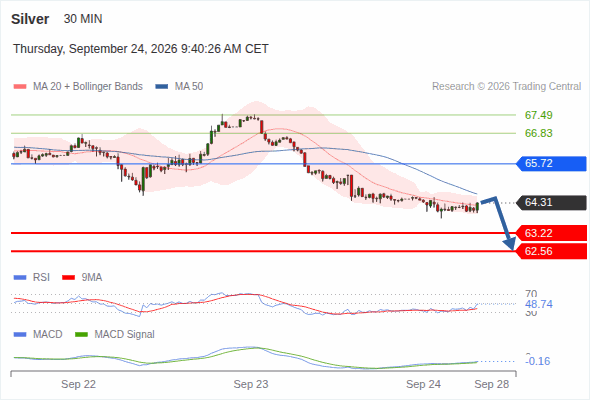
Task: Click the RSI 48.74 value readout
Action: pos(539,304)
